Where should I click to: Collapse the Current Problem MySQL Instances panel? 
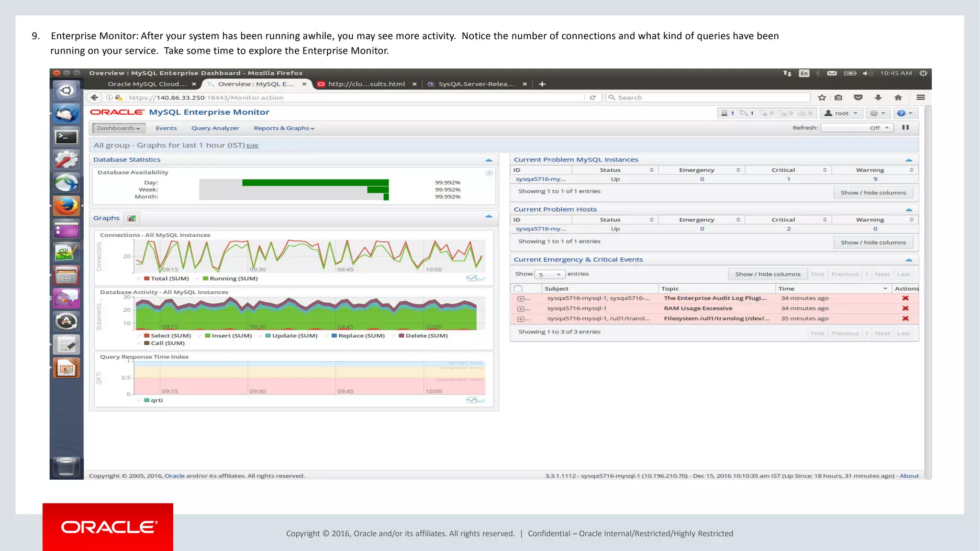click(909, 160)
